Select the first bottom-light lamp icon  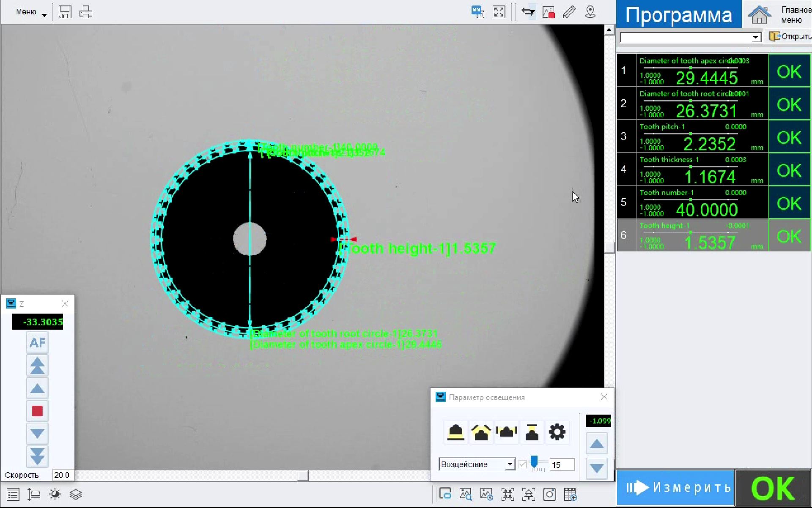coord(455,432)
